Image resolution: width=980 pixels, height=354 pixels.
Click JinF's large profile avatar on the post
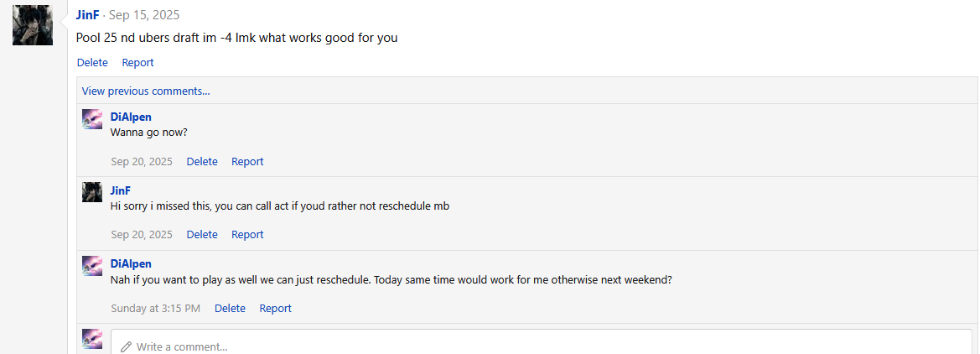pyautogui.click(x=33, y=24)
